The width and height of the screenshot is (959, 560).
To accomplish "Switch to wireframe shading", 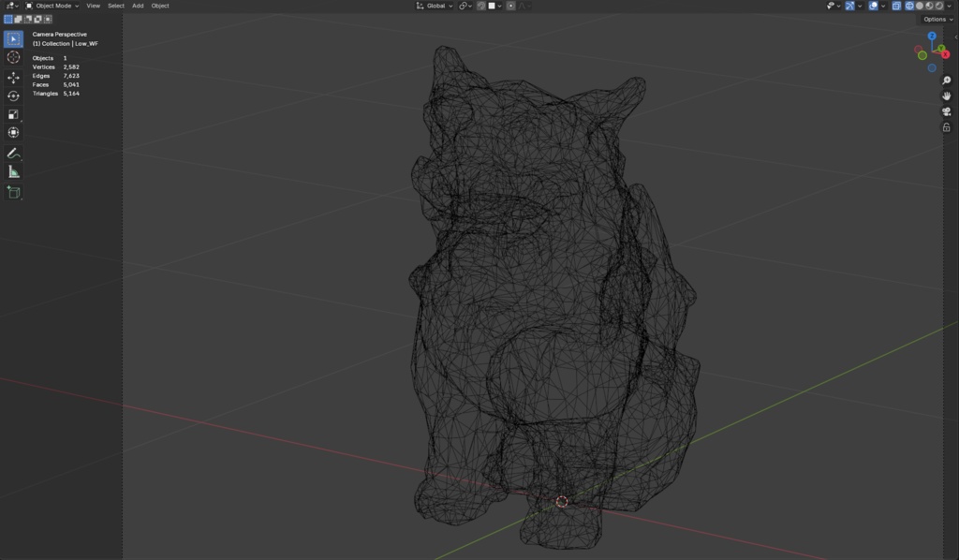I will tap(909, 6).
